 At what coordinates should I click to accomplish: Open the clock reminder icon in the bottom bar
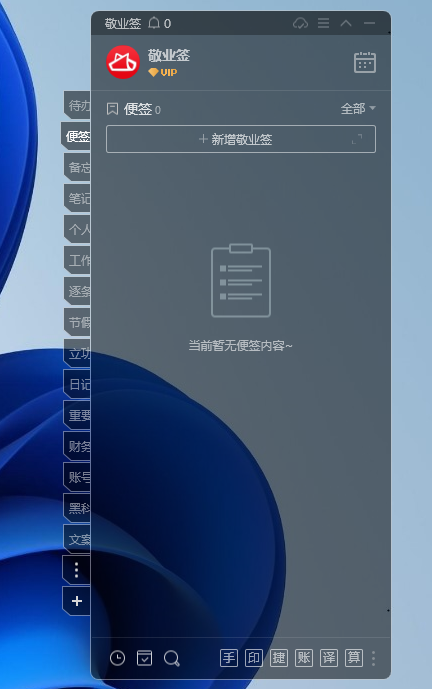click(117, 658)
